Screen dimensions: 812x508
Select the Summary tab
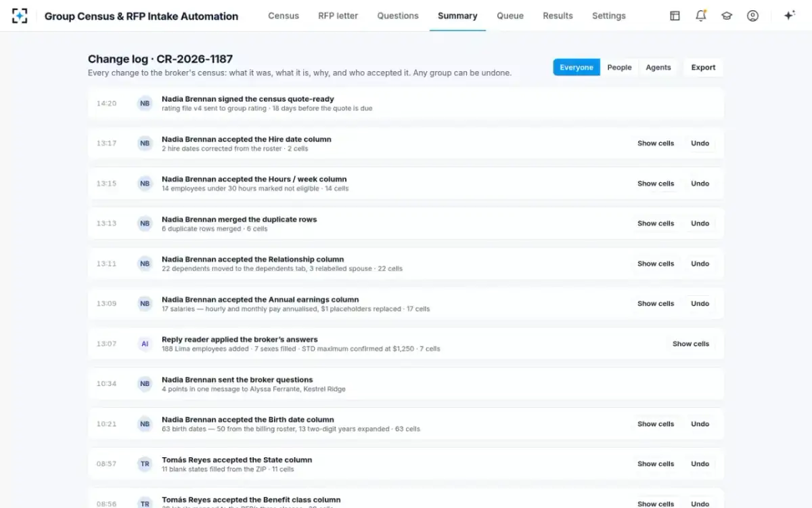[457, 16]
